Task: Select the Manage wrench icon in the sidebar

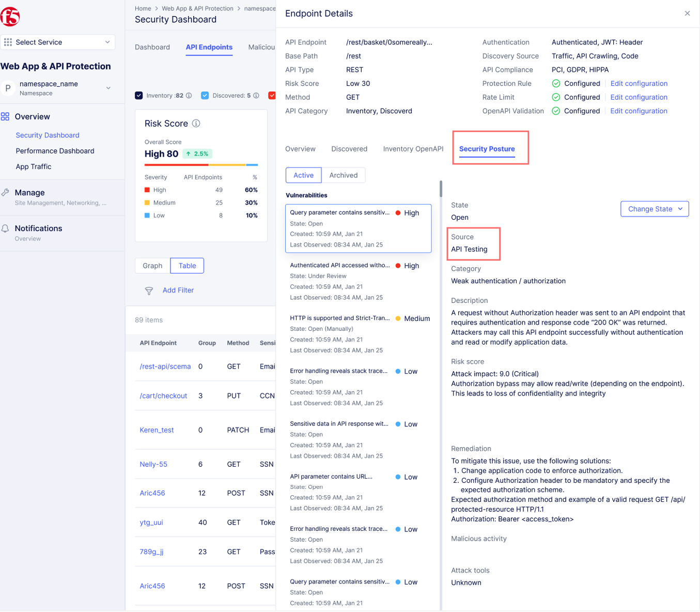Action: pyautogui.click(x=5, y=192)
